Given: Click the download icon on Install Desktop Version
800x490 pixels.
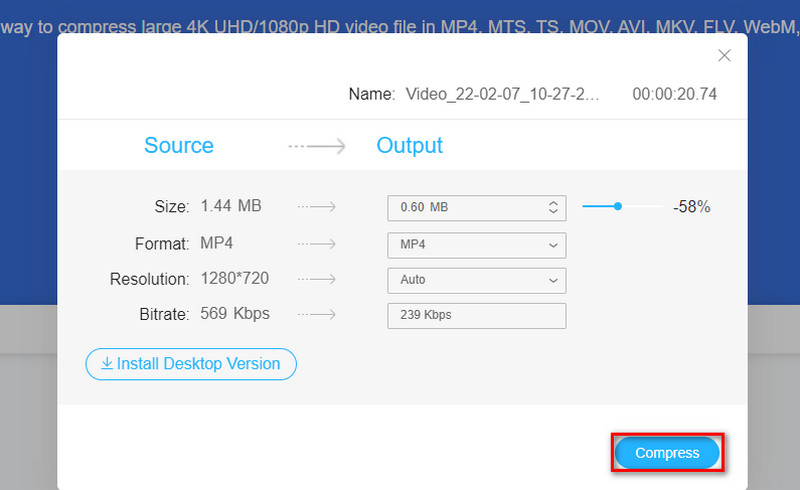Looking at the screenshot, I should click(x=105, y=364).
